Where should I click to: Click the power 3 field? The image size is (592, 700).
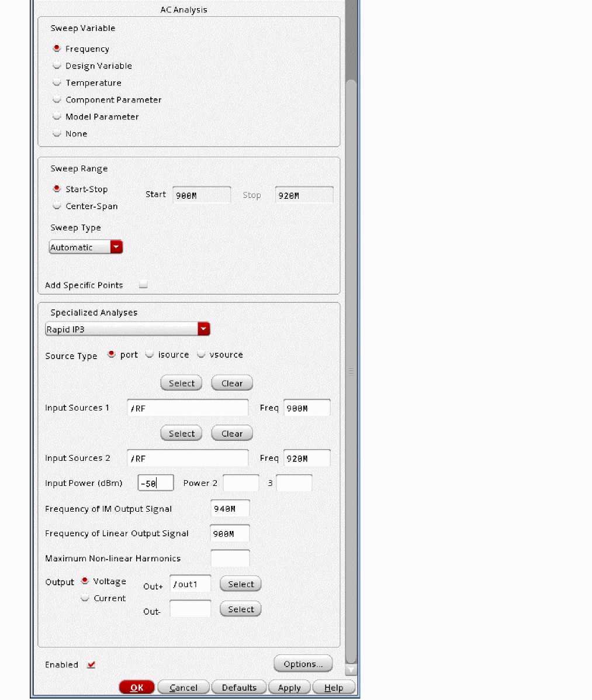(x=294, y=483)
